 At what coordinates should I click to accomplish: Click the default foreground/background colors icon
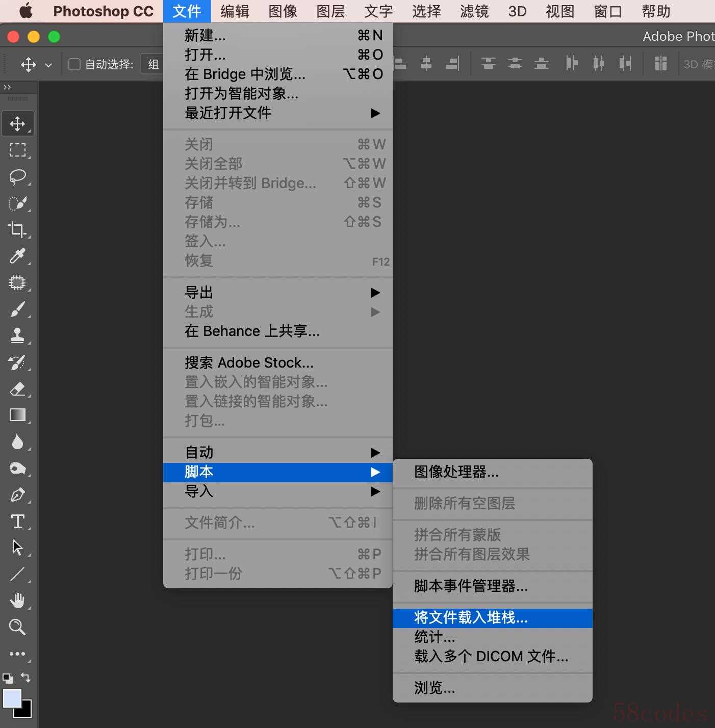coord(8,678)
